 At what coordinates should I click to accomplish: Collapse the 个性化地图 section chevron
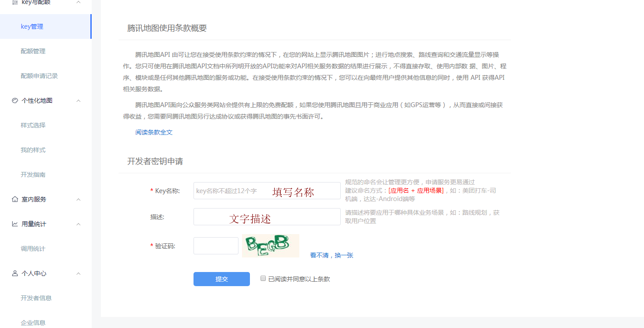(78, 101)
